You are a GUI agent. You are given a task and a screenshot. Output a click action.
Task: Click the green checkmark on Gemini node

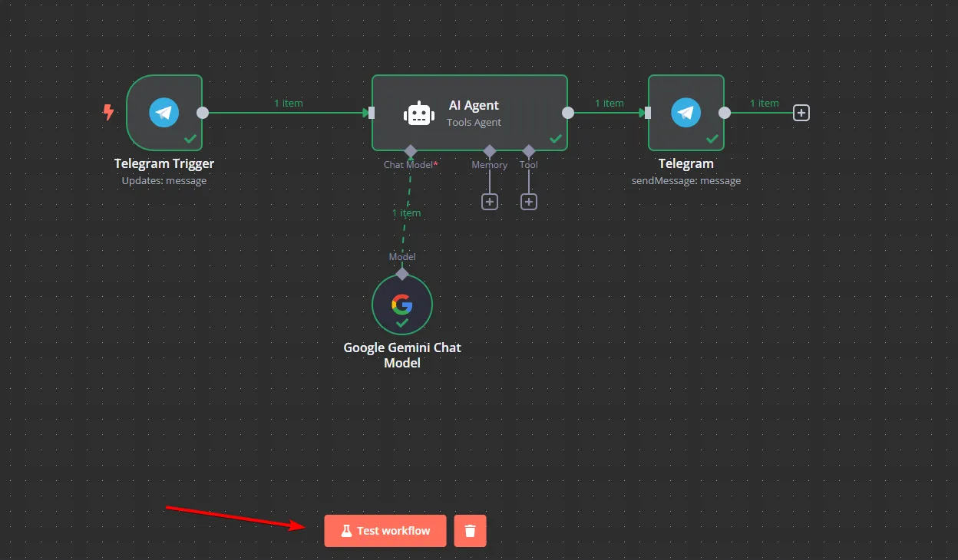coord(402,323)
